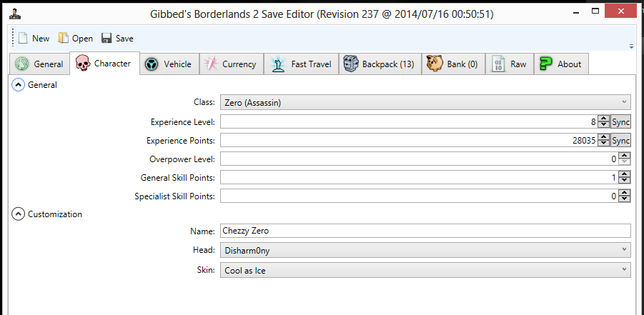Click the green About question icon
The width and height of the screenshot is (644, 315).
click(x=547, y=64)
